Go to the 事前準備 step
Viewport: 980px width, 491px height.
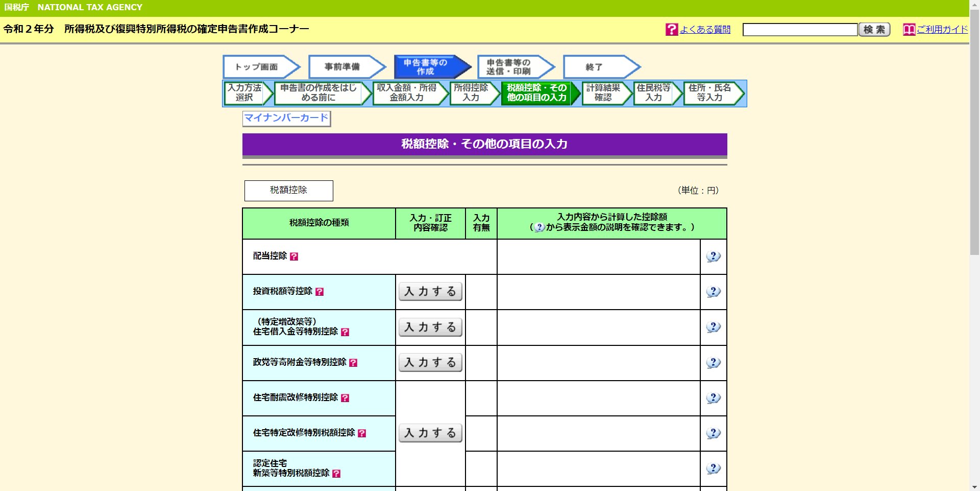pos(347,67)
